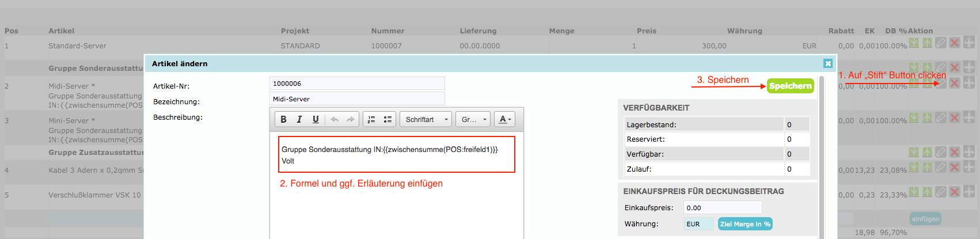980x239 pixels.
Task: Insert a bulleted list
Action: coord(388,119)
